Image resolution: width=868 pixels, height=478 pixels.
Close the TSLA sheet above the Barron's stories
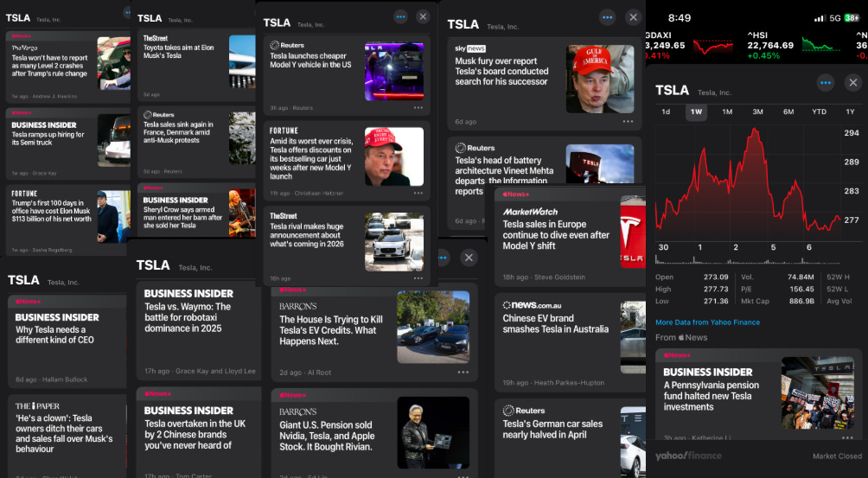click(x=469, y=258)
